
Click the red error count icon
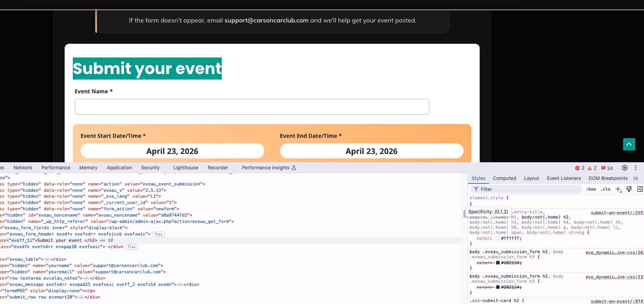tap(577, 168)
